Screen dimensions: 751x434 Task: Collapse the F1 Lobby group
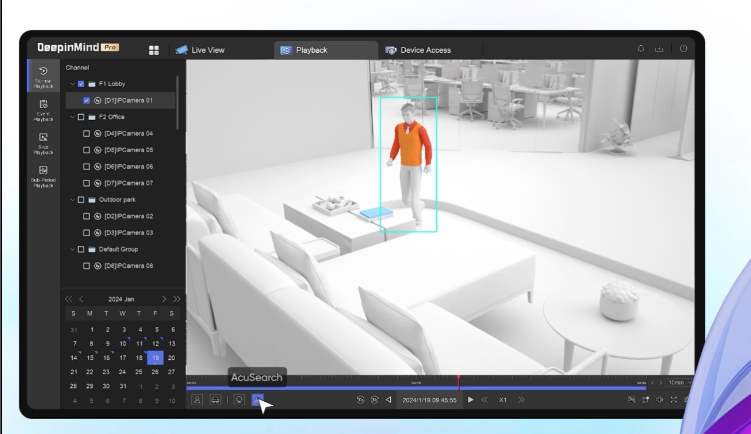[x=72, y=83]
